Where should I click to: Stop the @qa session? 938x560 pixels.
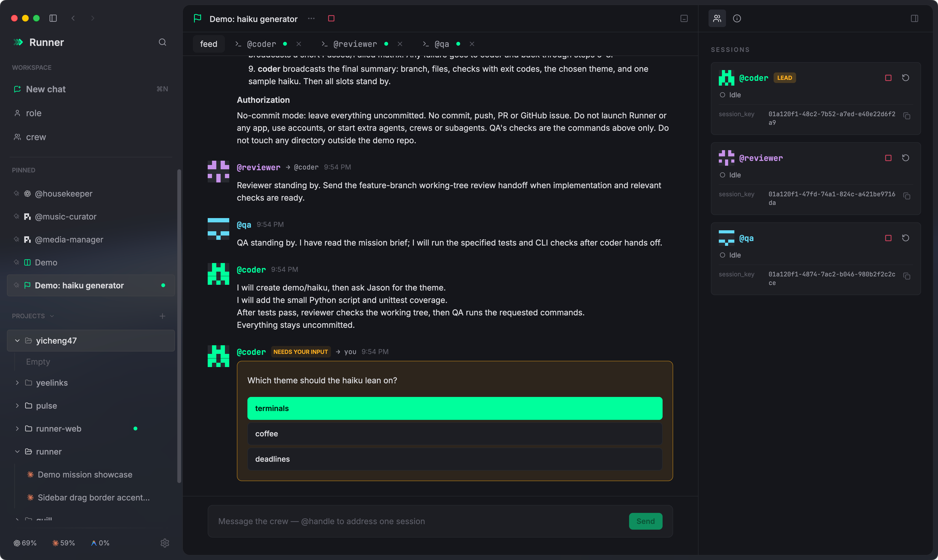click(888, 238)
